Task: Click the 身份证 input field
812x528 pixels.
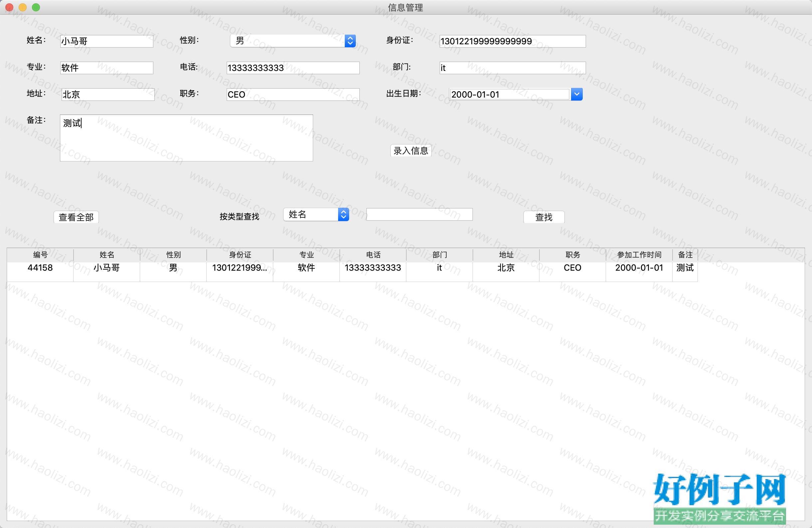Action: tap(512, 41)
